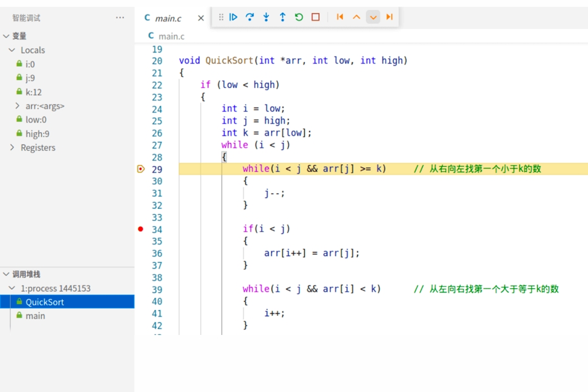
Task: Open the debug panel more options menu
Action: tap(120, 18)
